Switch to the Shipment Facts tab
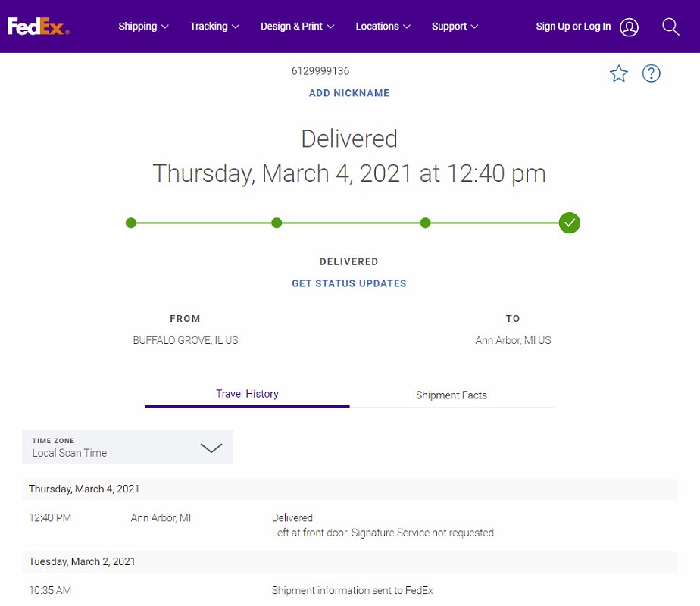This screenshot has width=700, height=606. click(x=452, y=395)
